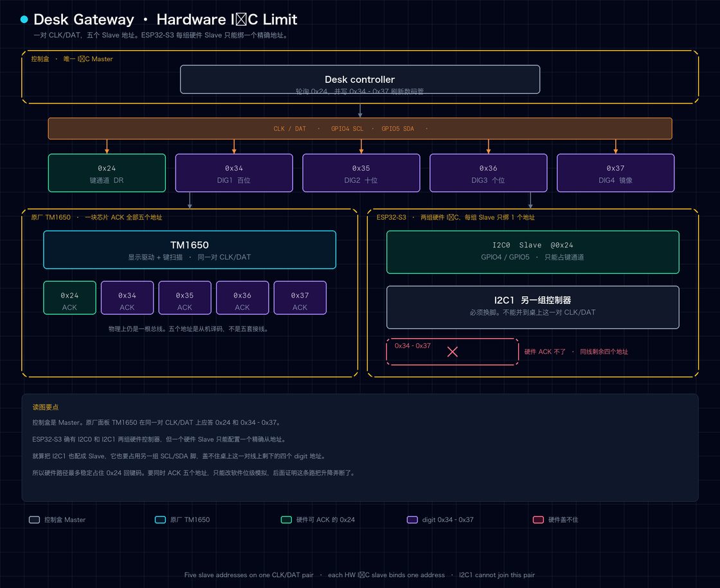Click the 控制盒 Master legend swatch

[35, 520]
